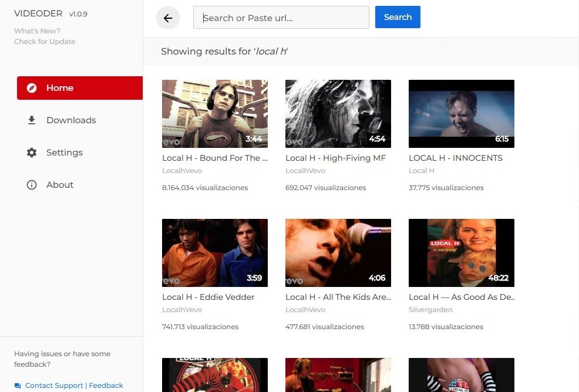Focus the Search or Paste url field
This screenshot has height=392, width=579.
point(281,18)
